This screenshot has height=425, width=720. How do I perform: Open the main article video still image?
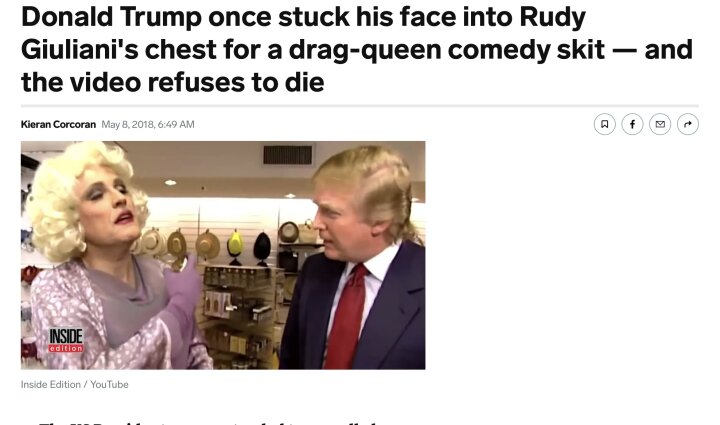pyautogui.click(x=223, y=255)
